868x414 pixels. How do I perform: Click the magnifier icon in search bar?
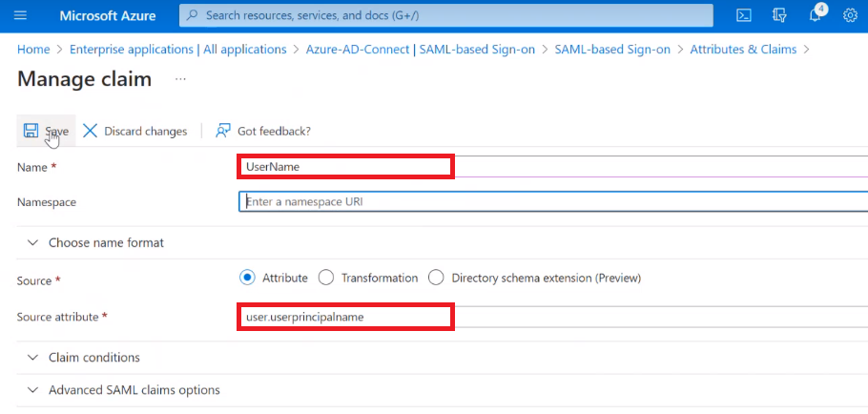pyautogui.click(x=192, y=15)
